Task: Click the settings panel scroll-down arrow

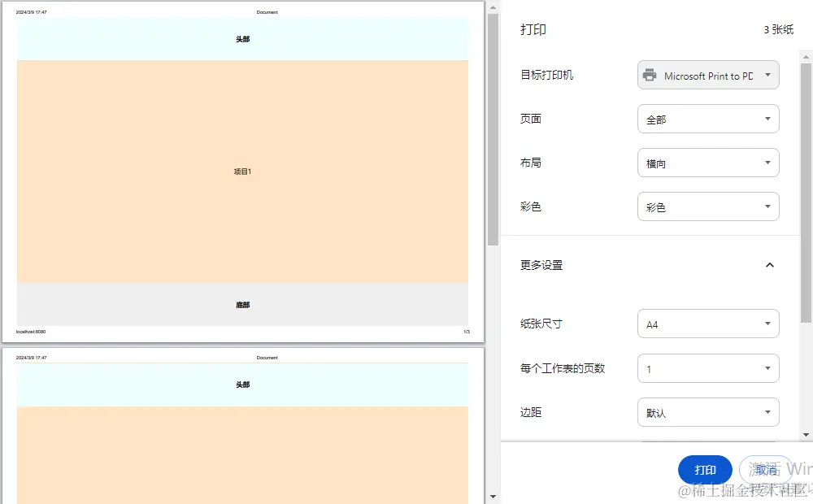Action: coord(806,435)
